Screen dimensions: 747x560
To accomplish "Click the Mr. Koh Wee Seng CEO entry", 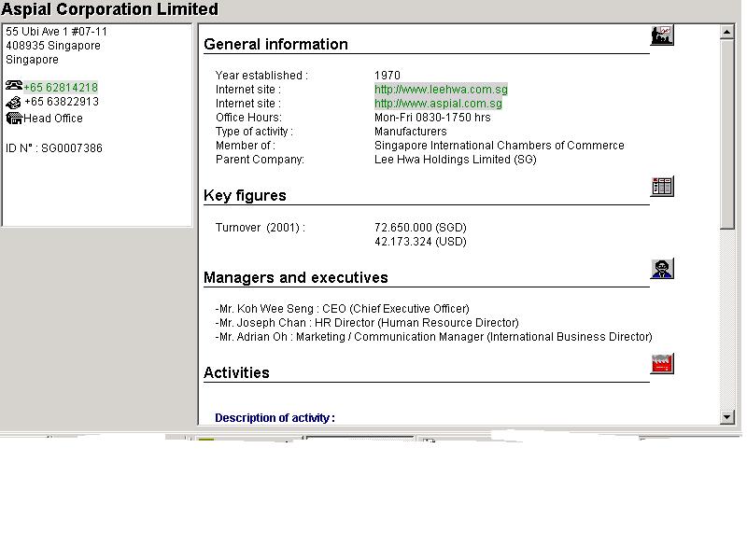I will point(342,309).
